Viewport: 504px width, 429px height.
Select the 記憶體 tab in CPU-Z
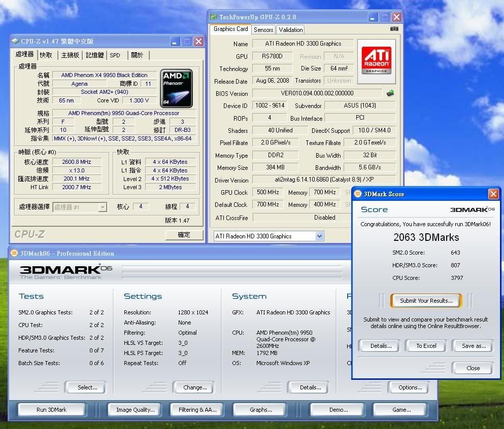click(94, 55)
